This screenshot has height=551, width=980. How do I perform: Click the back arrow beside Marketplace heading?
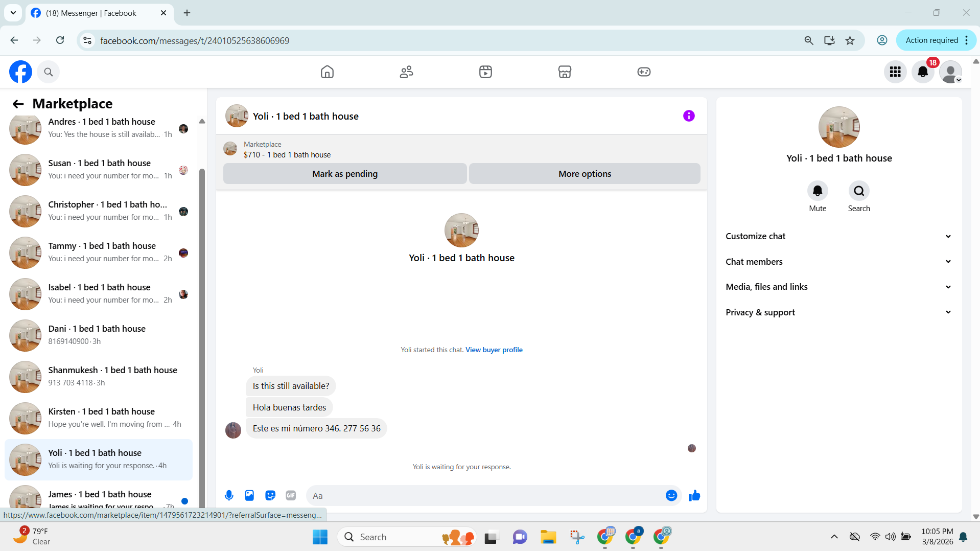[x=18, y=104]
